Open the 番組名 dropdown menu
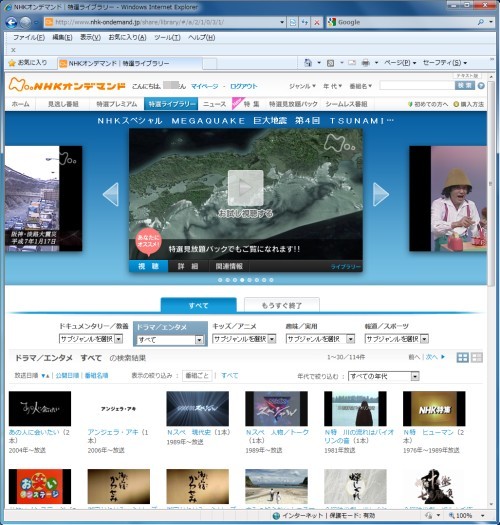Screen dimensions: 500x525 pos(361,86)
